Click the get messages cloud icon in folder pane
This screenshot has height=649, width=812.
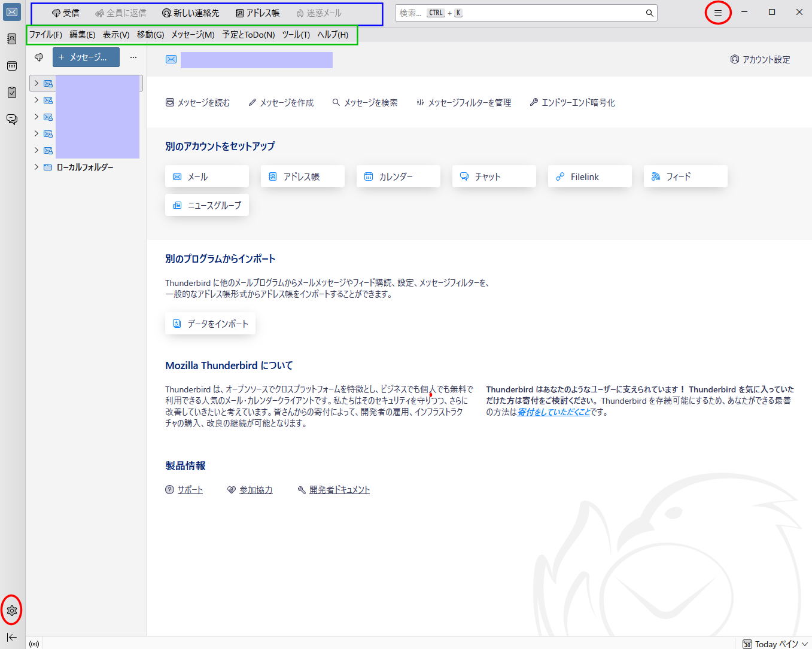39,57
